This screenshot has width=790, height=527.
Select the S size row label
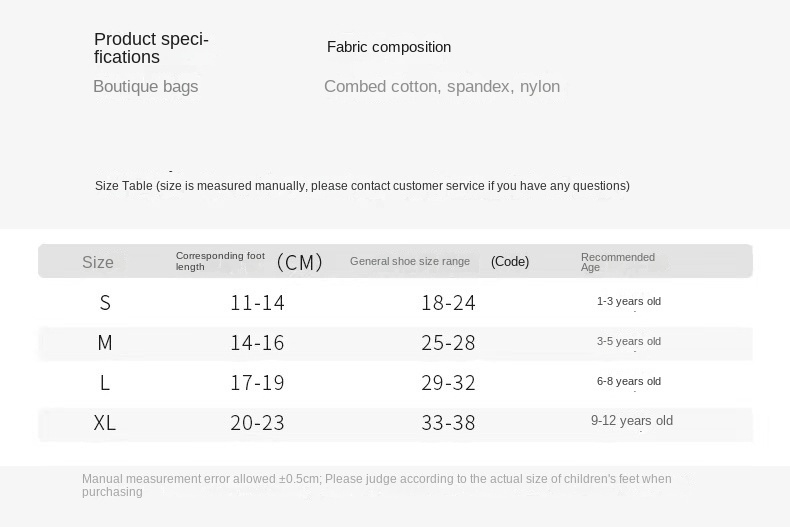105,303
